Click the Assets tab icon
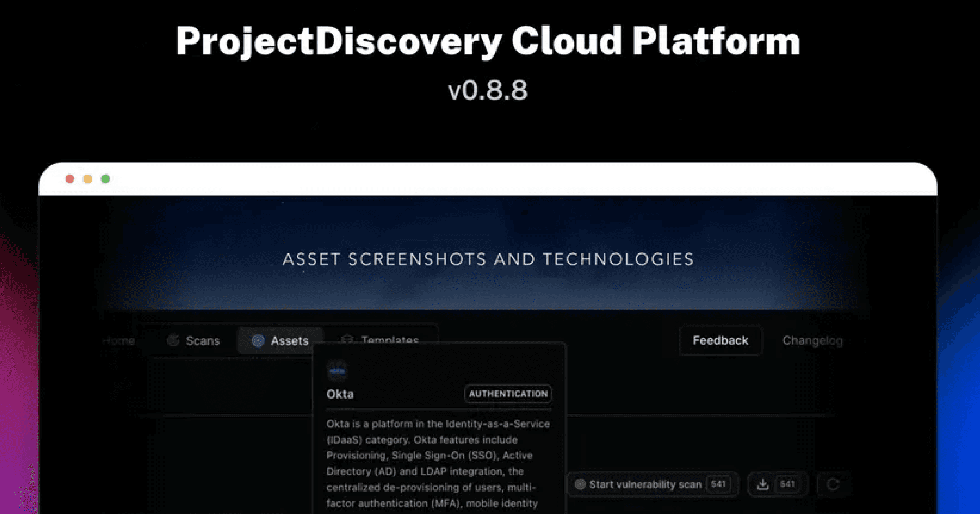This screenshot has height=514, width=980. (258, 341)
